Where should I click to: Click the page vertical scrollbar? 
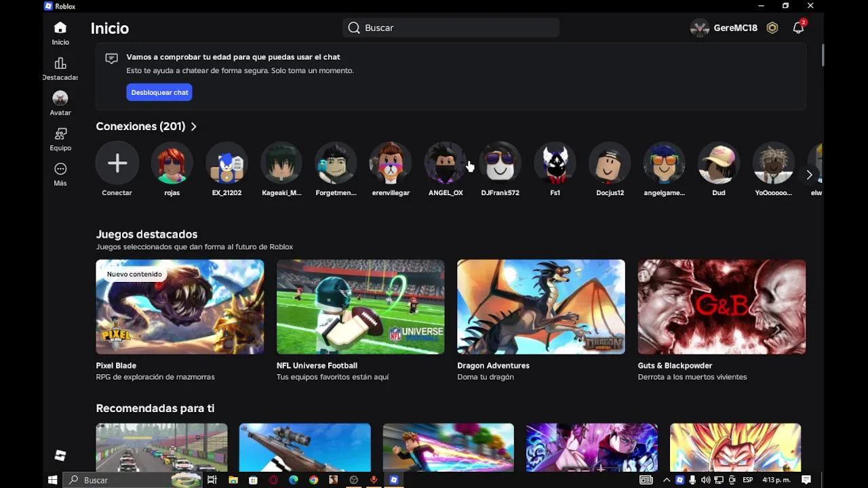coord(823,54)
